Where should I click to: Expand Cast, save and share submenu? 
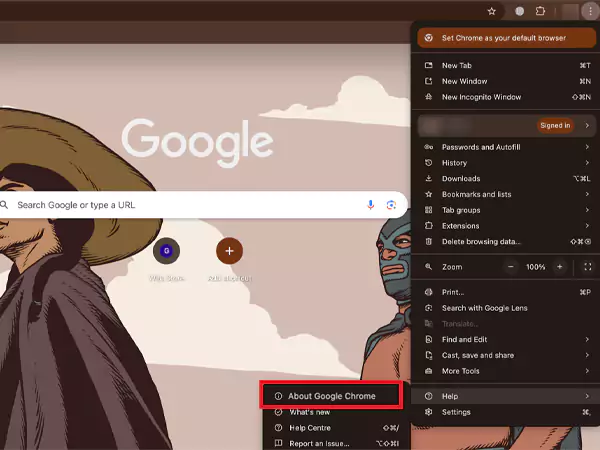click(x=506, y=355)
